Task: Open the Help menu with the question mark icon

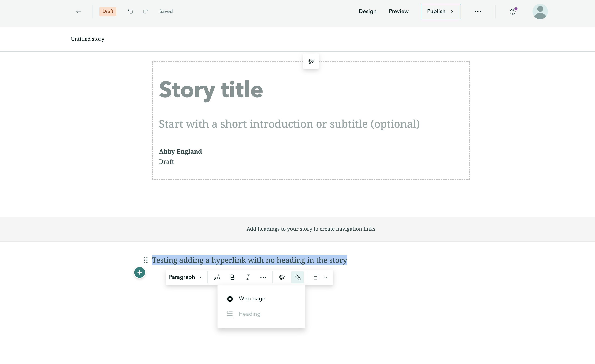Action: pos(512,11)
